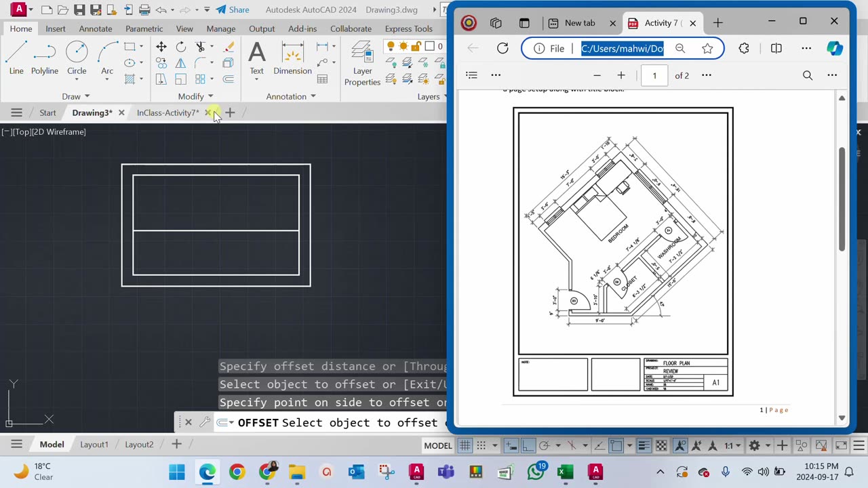Select the Mirror tool
The image size is (868, 488).
point(181,63)
